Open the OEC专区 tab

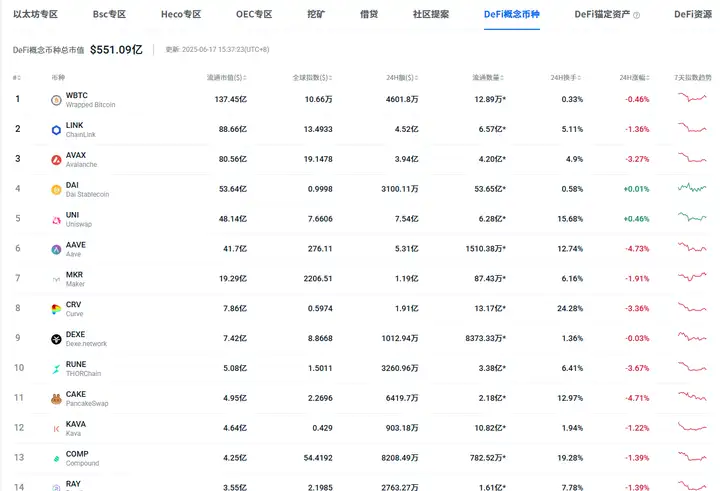(x=254, y=14)
